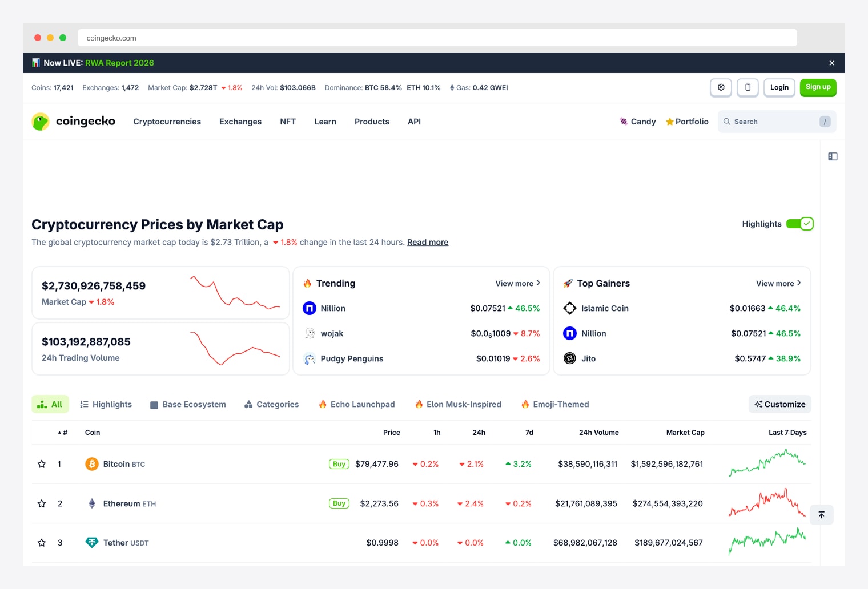Viewport: 868px width, 589px height.
Task: Switch to Echo Launchpad tab
Action: coord(356,404)
